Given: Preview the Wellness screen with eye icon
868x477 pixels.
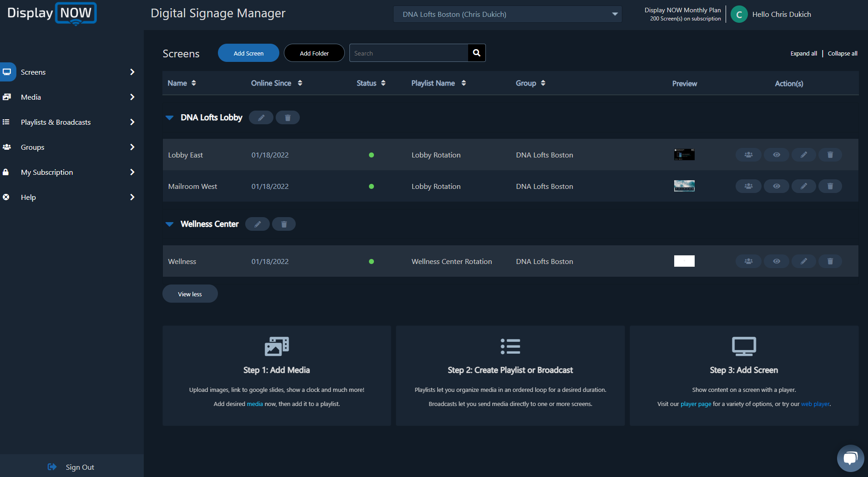Looking at the screenshot, I should pos(777,261).
